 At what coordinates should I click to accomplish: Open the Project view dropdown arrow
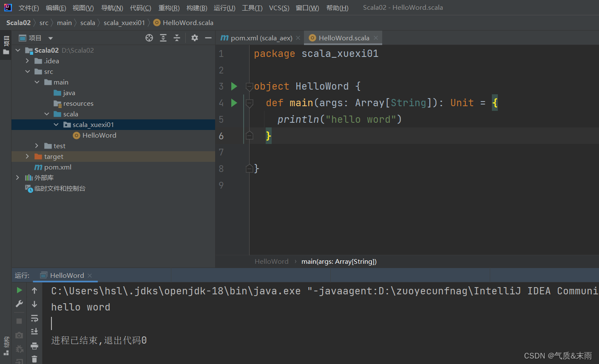click(51, 38)
